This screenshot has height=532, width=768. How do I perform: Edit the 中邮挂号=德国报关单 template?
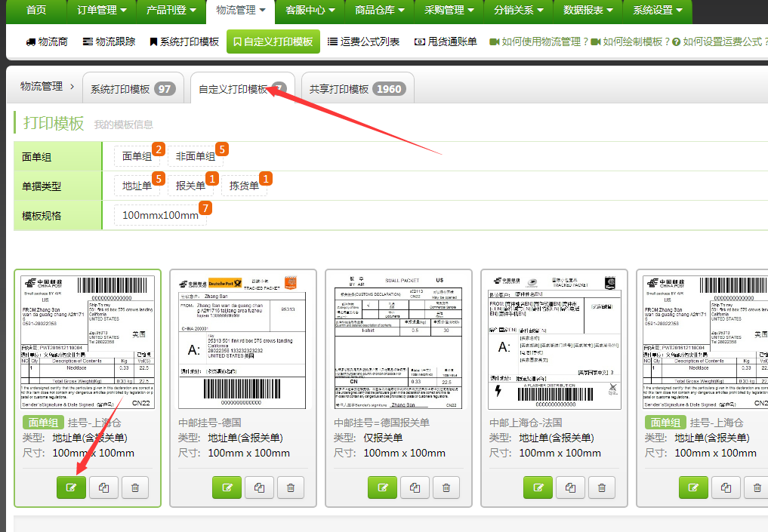[383, 487]
